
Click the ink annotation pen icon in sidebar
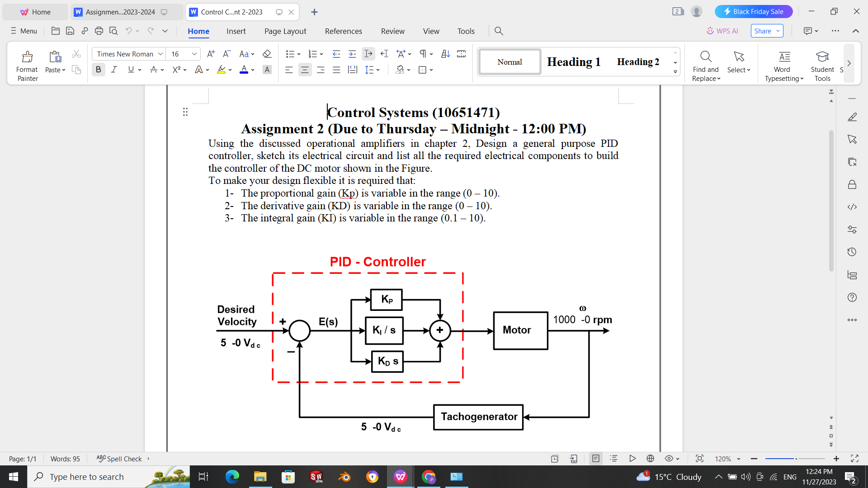(852, 117)
